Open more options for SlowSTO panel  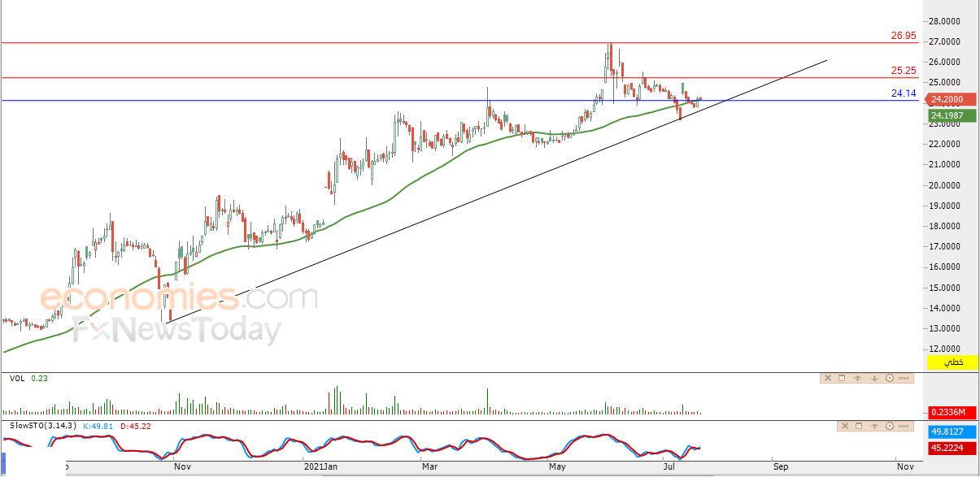[904, 426]
